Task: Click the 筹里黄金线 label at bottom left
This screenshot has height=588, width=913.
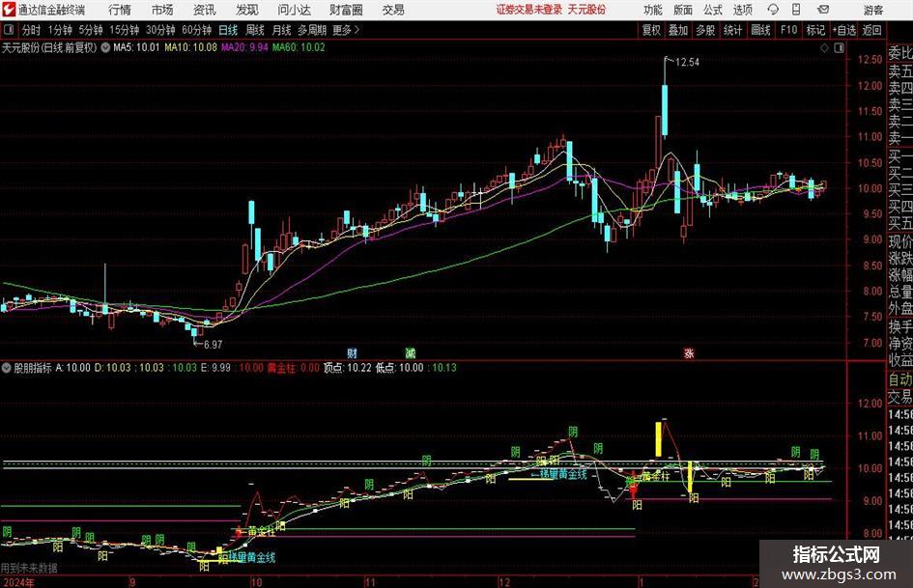Action: 252,558
